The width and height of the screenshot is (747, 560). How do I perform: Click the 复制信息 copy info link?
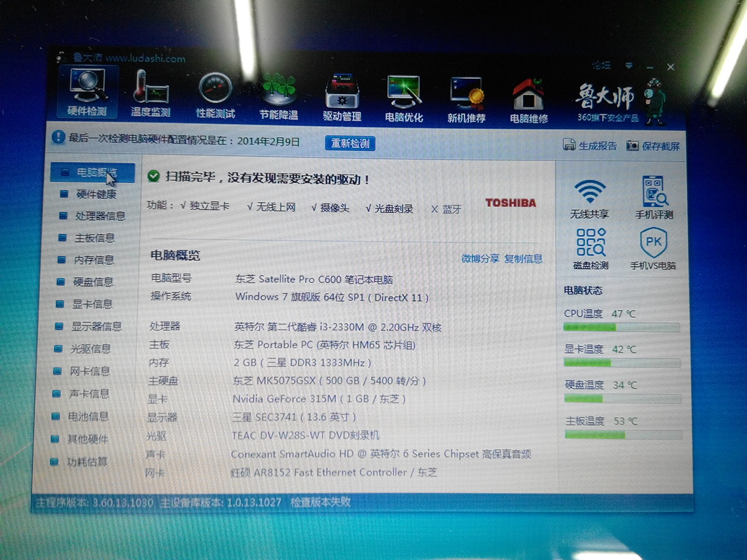coord(524,258)
